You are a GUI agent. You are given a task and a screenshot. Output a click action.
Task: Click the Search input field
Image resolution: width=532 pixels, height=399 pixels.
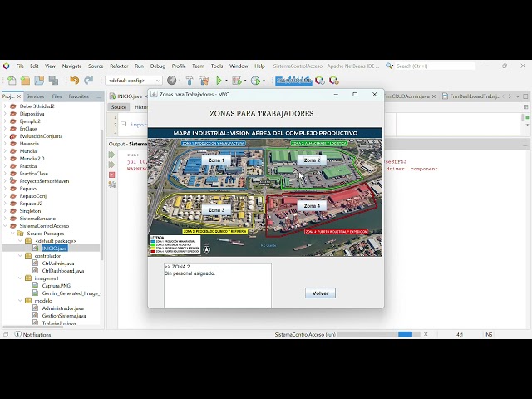(x=435, y=66)
